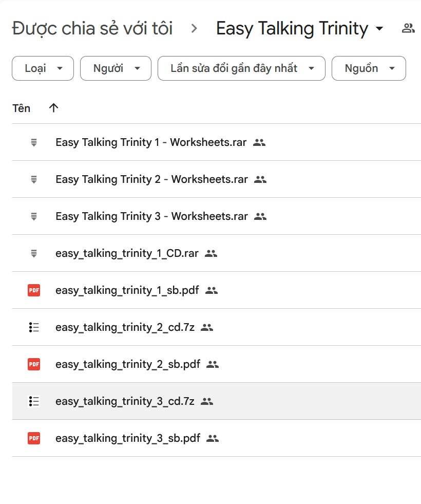The height and width of the screenshot is (504, 421).
Task: Click shared-people icon next to easy_talking_trinity_1_CD.rar
Action: tap(211, 253)
